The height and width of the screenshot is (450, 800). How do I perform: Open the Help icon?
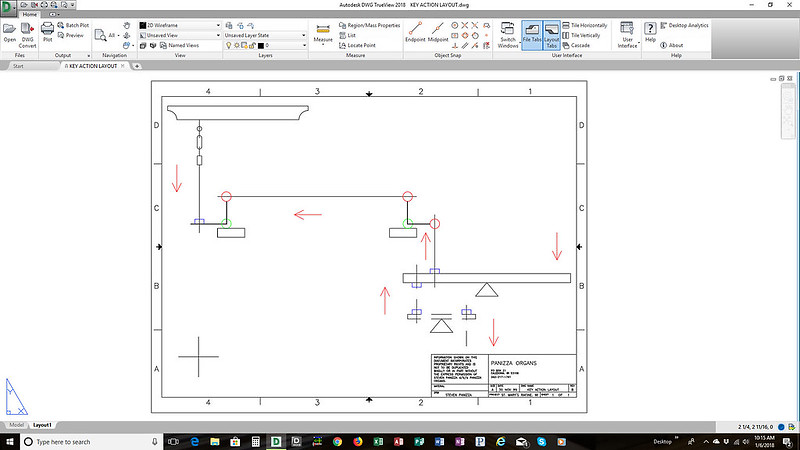tap(650, 28)
